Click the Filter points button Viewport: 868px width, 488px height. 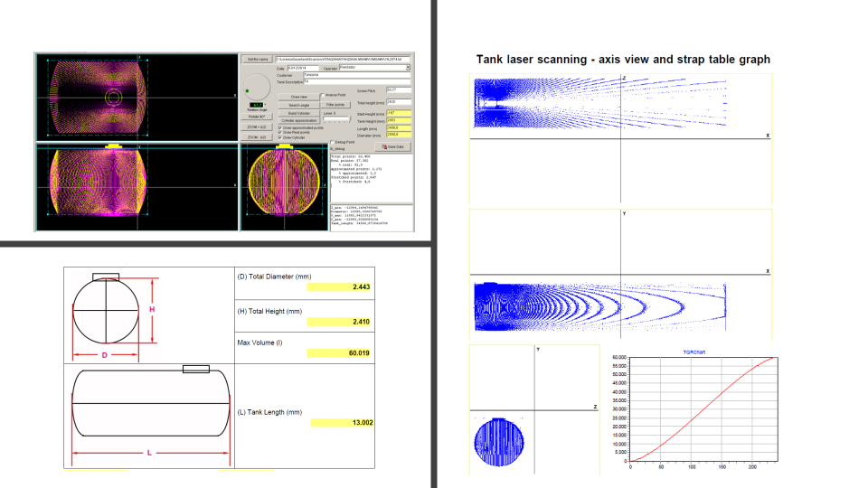pyautogui.click(x=335, y=105)
